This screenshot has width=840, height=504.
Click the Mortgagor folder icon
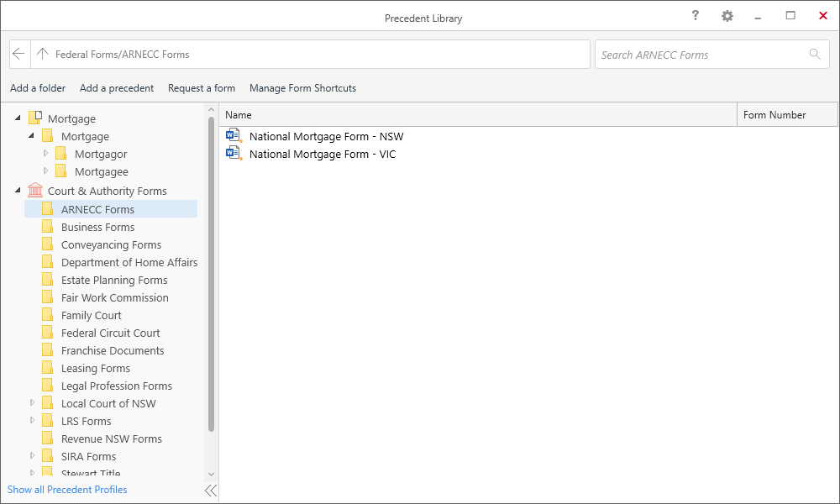point(61,153)
